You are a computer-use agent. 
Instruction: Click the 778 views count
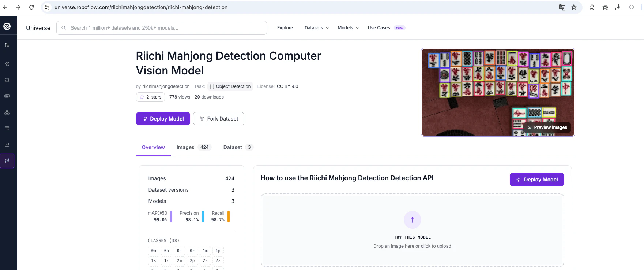(180, 97)
